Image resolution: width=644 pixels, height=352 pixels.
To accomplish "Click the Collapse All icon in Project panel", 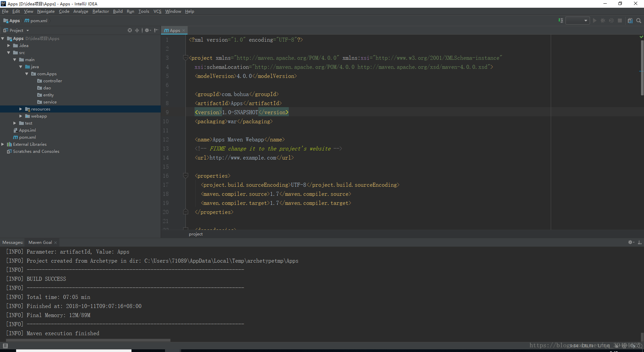I will [x=137, y=30].
